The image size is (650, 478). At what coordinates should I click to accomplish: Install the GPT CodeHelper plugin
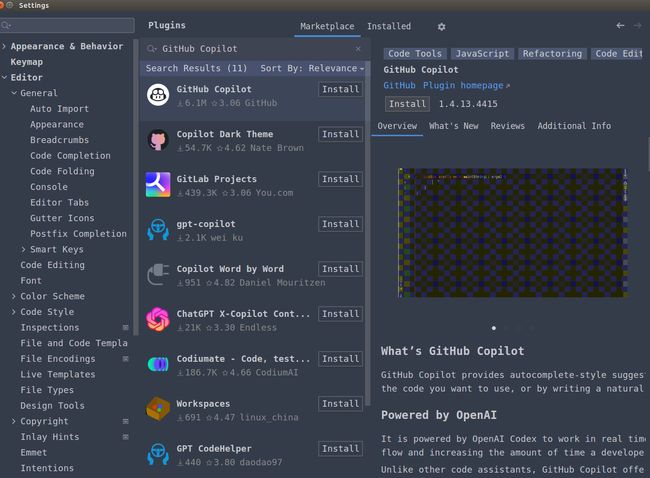(340, 449)
